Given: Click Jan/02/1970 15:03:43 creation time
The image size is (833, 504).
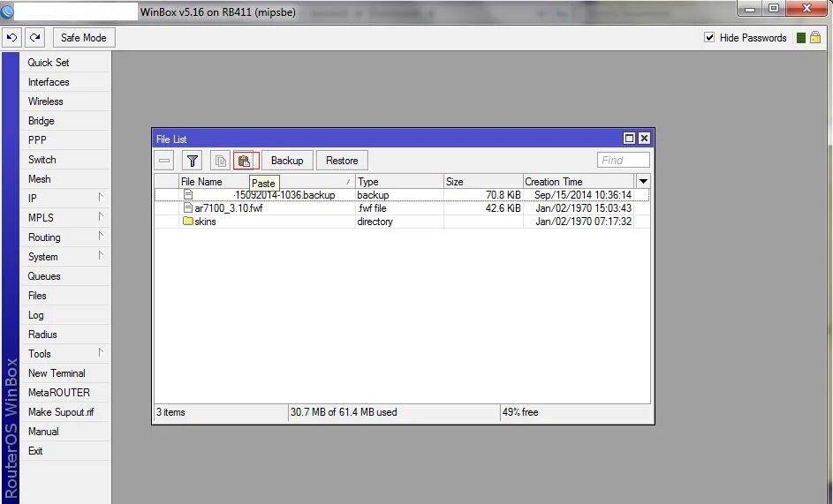Looking at the screenshot, I should pyautogui.click(x=583, y=208).
